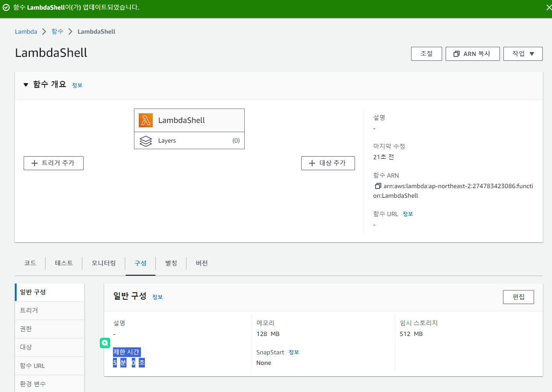The image size is (552, 392).
Task: Open 환경 변수 in side menu
Action: tap(49, 384)
